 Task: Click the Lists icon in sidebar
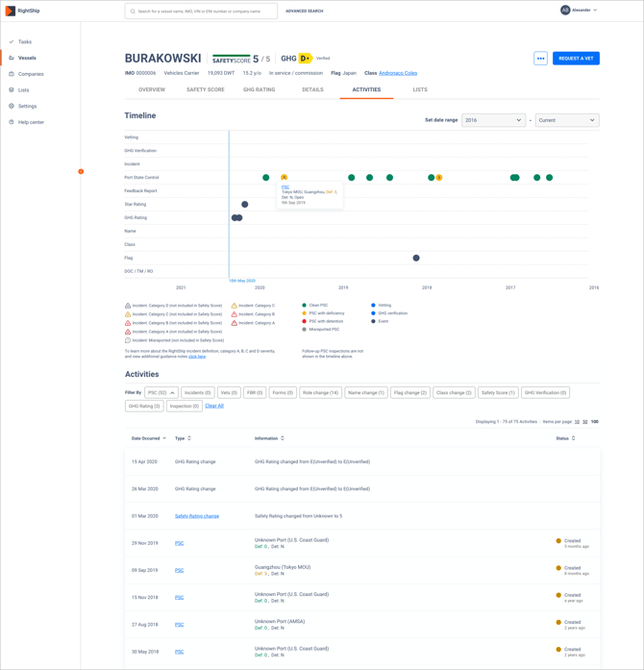[x=12, y=90]
